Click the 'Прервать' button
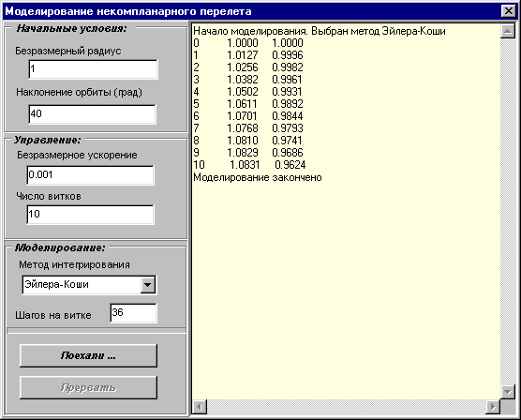 (x=88, y=388)
